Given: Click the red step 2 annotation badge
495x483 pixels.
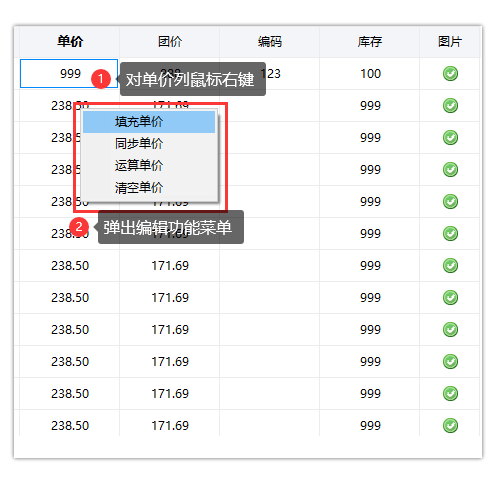Looking at the screenshot, I should pos(79,227).
